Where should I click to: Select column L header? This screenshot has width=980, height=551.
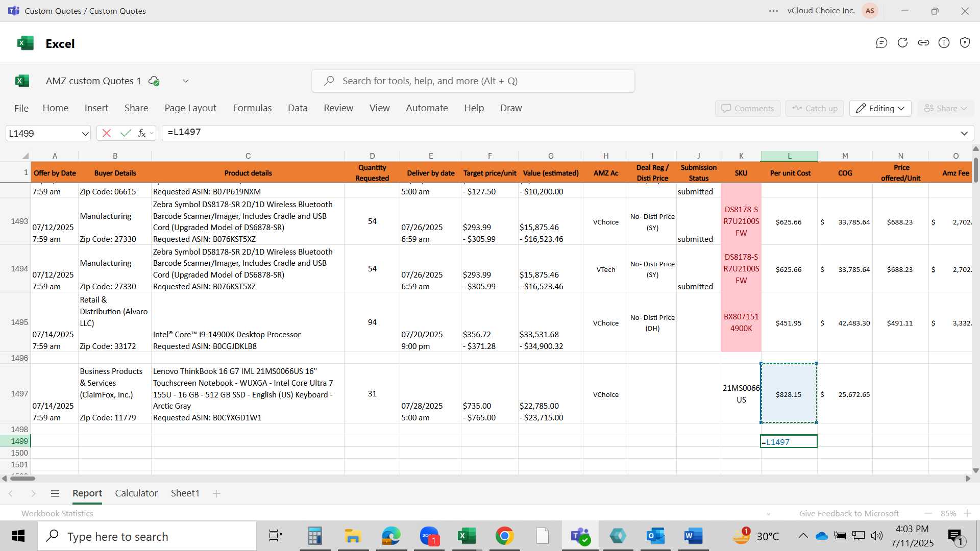pyautogui.click(x=789, y=156)
